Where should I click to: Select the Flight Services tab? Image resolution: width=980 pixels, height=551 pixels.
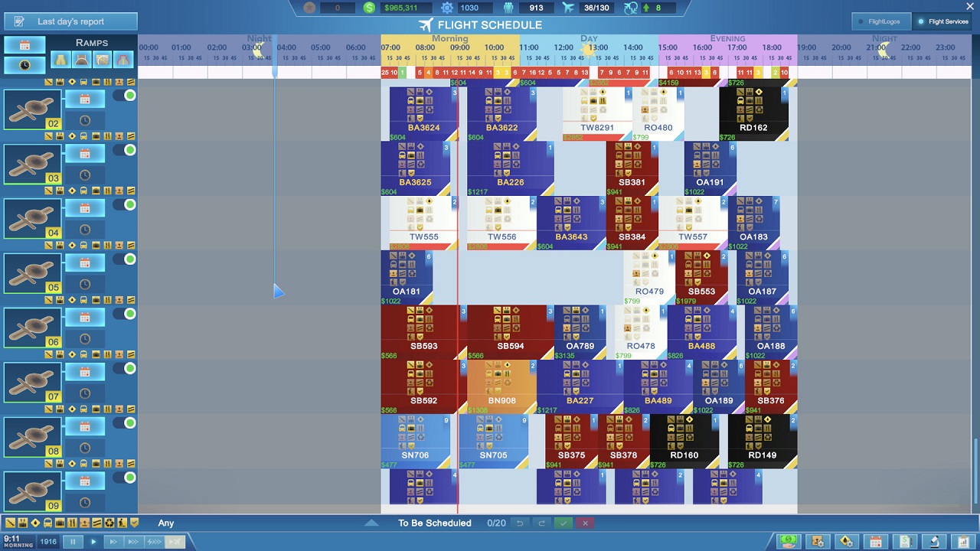(943, 21)
